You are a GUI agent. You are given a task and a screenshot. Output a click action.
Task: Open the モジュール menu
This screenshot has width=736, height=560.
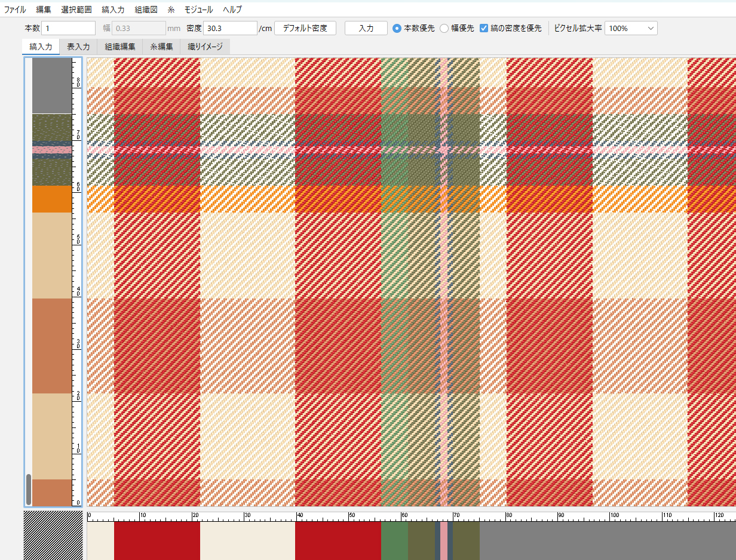[198, 10]
